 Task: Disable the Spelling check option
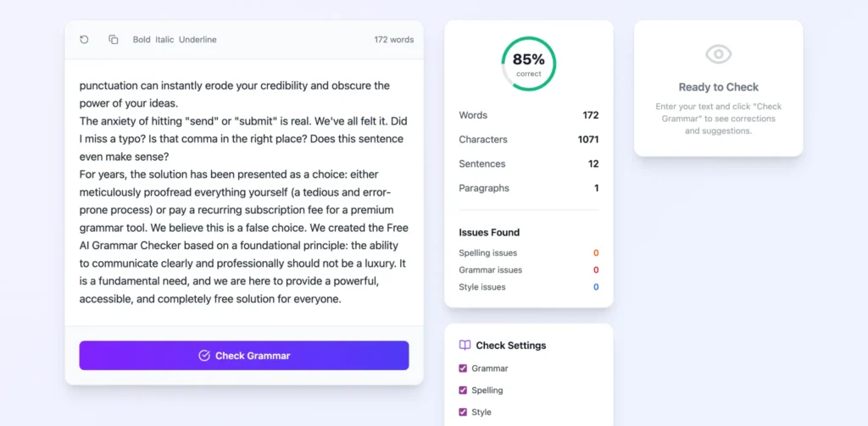click(x=463, y=390)
